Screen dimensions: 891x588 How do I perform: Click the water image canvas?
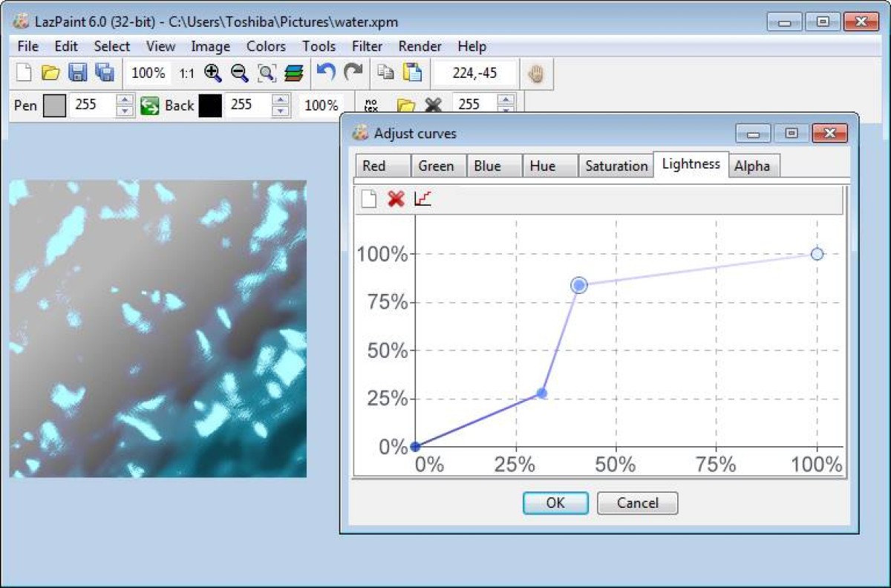pyautogui.click(x=158, y=329)
